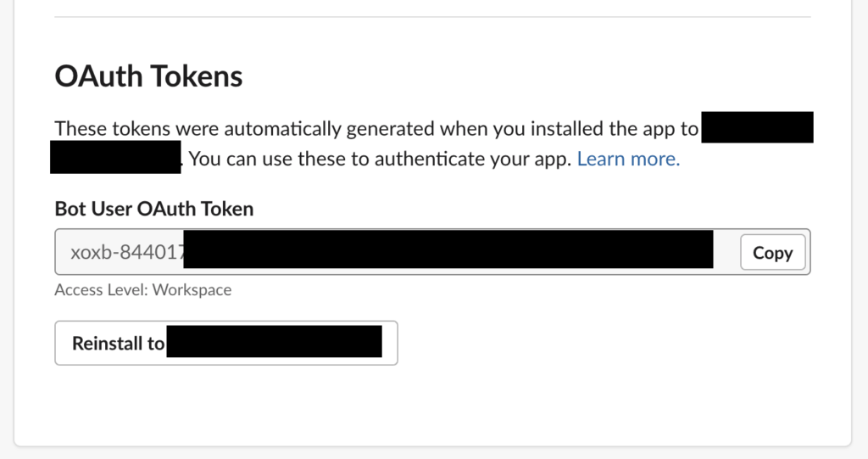Image resolution: width=868 pixels, height=459 pixels.
Task: Click empty card area below Reinstall button
Action: click(x=432, y=405)
